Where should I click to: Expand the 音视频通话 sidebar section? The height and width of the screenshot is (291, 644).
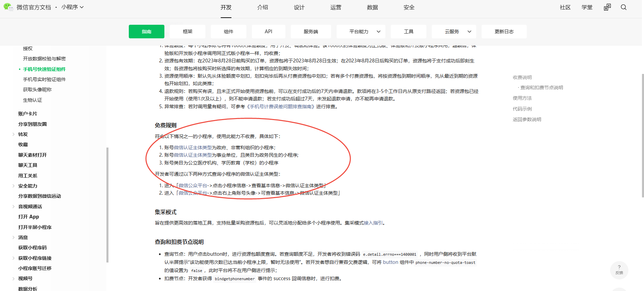point(14,207)
